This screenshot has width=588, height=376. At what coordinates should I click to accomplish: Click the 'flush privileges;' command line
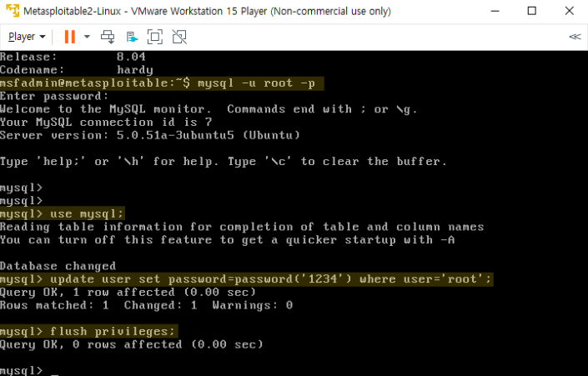[x=89, y=331]
